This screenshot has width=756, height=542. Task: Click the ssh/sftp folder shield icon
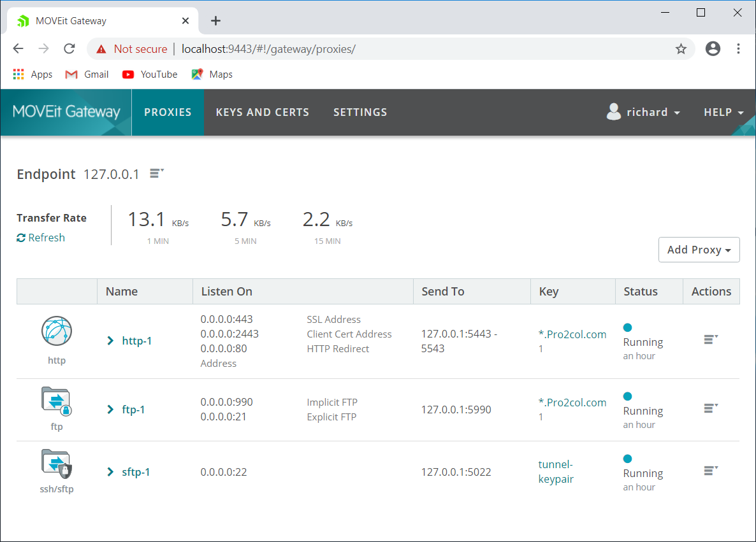pyautogui.click(x=56, y=464)
